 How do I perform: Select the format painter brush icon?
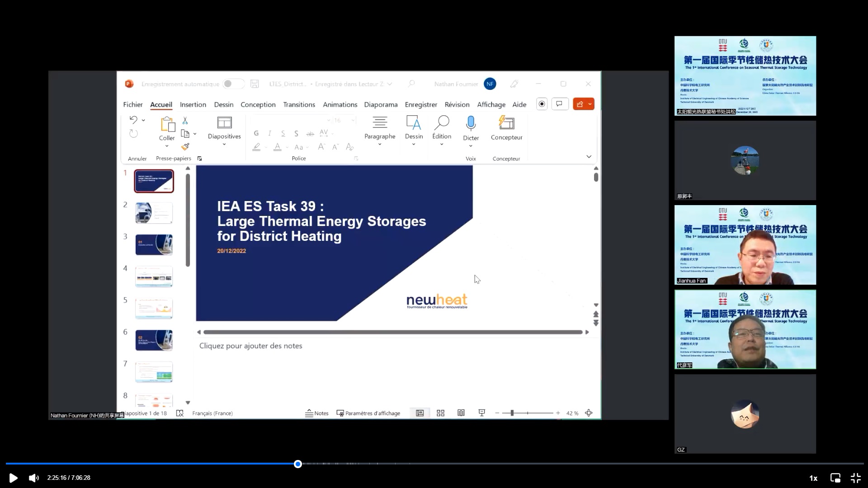(185, 147)
